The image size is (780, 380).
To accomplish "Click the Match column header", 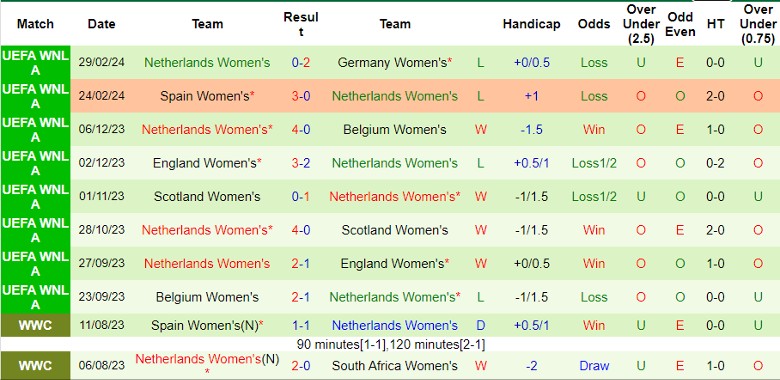I will [35, 24].
